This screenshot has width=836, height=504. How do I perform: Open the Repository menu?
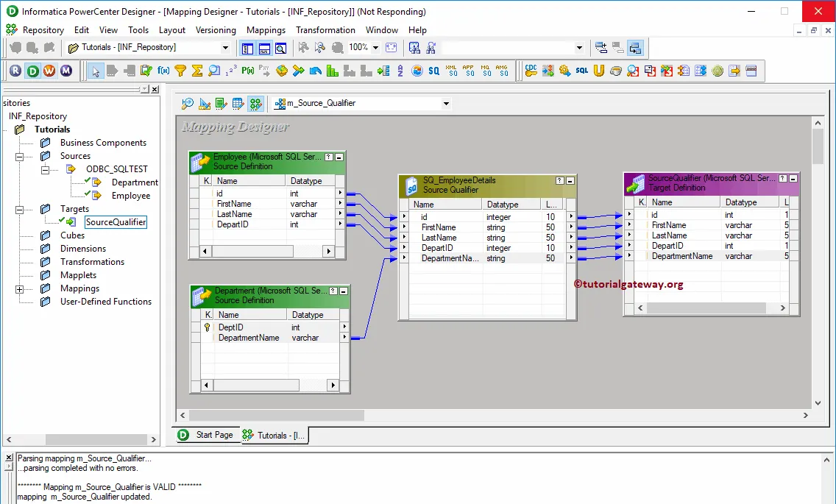[43, 30]
